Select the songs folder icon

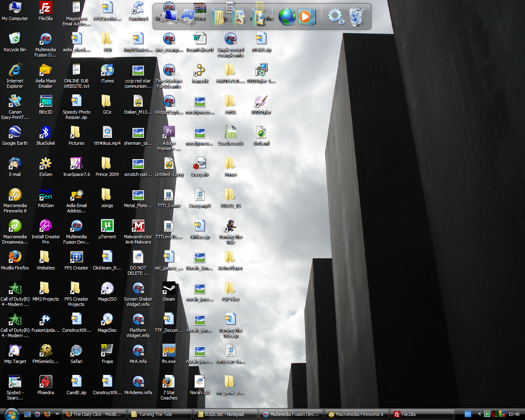[x=107, y=198]
